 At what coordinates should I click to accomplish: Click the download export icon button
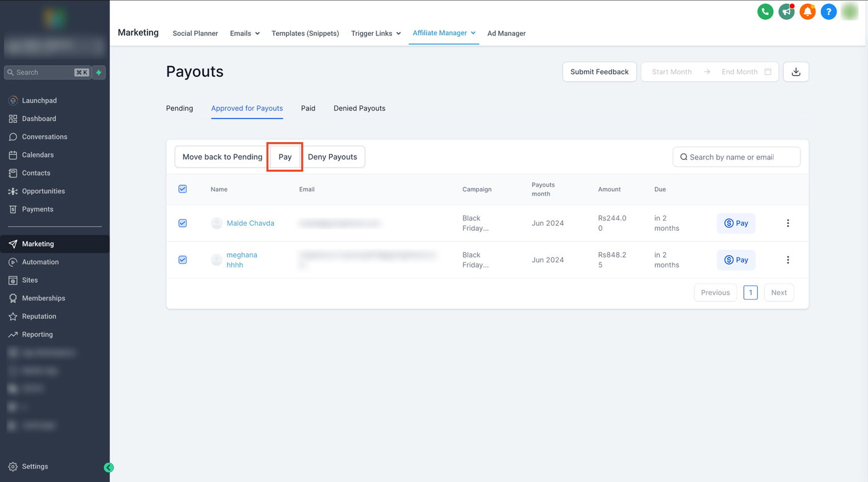796,72
